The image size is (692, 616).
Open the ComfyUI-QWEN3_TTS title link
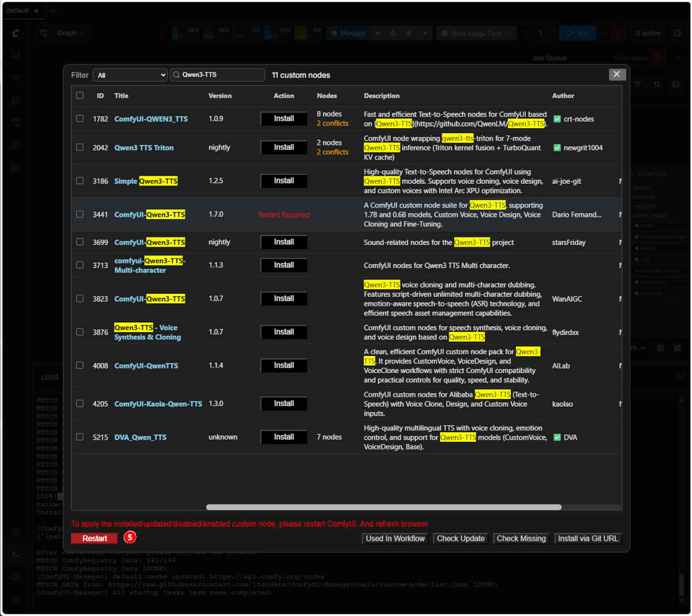pyautogui.click(x=151, y=119)
